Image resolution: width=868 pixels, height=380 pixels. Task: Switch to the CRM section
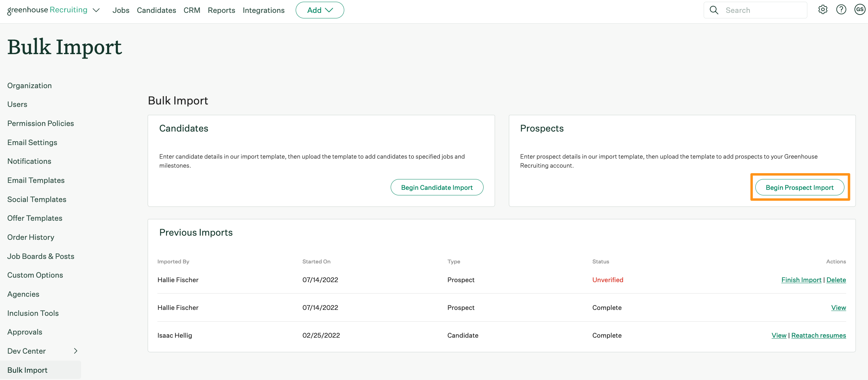pos(192,10)
